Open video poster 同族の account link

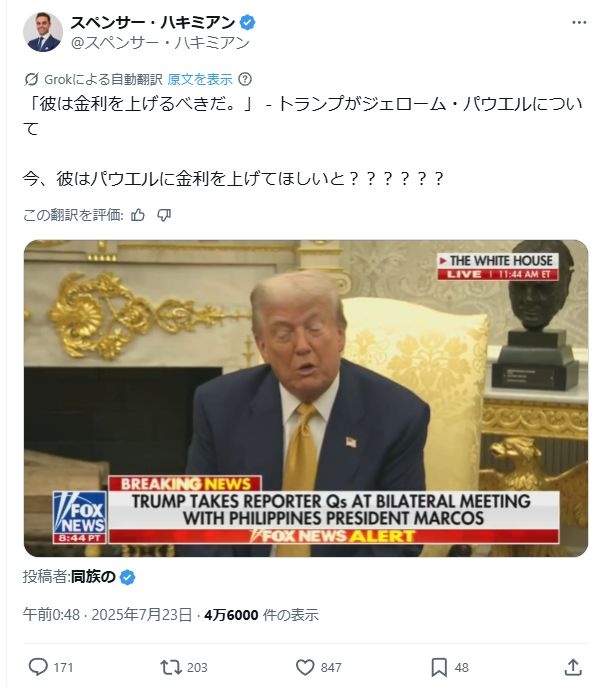[x=93, y=577]
